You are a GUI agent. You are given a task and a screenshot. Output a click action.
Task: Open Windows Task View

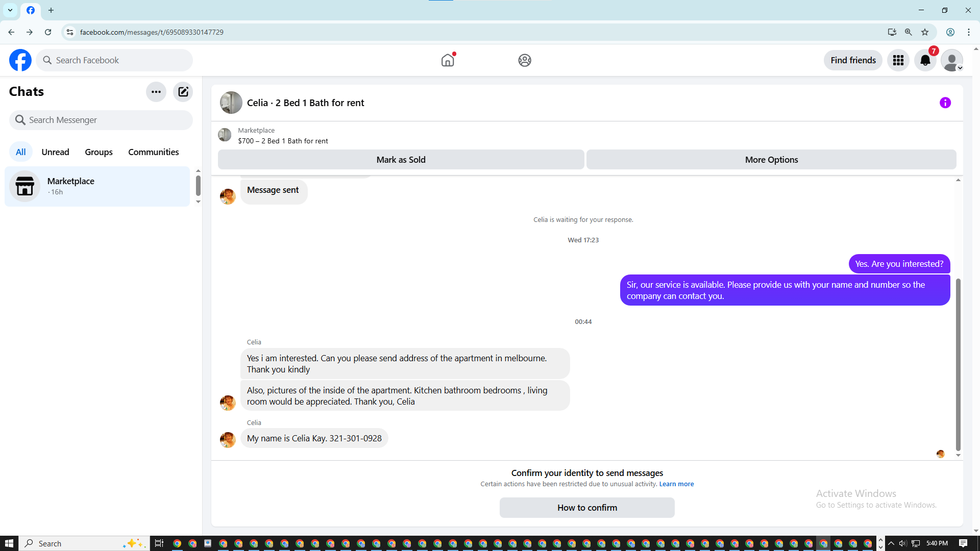(x=159, y=543)
